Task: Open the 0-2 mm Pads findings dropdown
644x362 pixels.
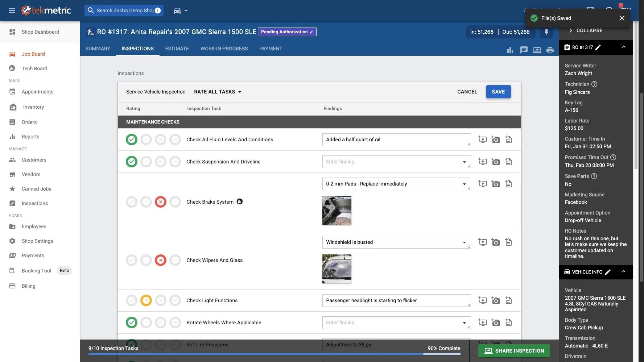Action: [x=464, y=184]
